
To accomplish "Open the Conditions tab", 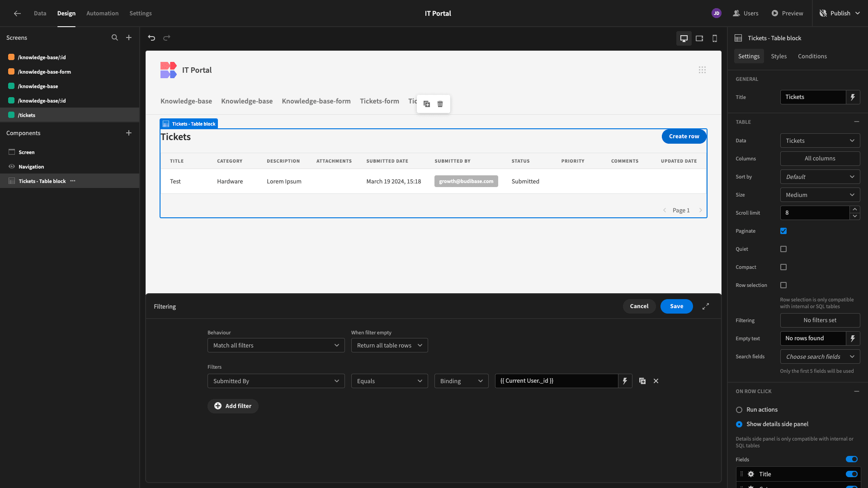I will tap(812, 56).
